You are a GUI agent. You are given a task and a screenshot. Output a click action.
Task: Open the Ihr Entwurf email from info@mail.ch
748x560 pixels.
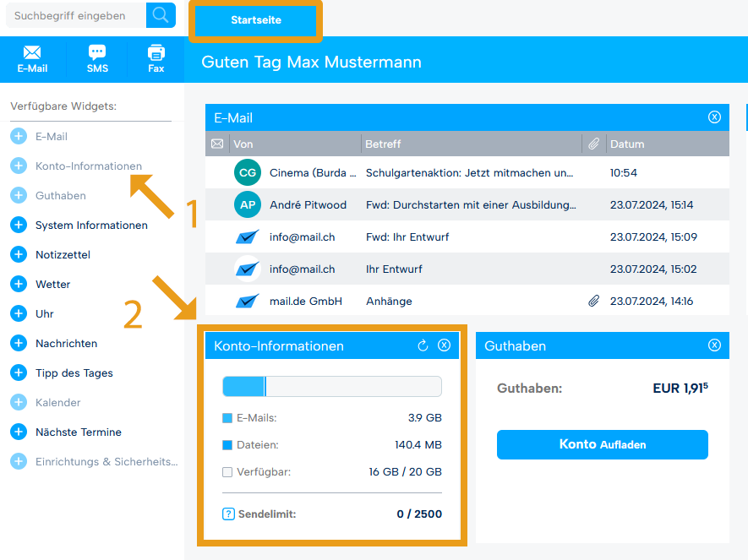point(467,269)
